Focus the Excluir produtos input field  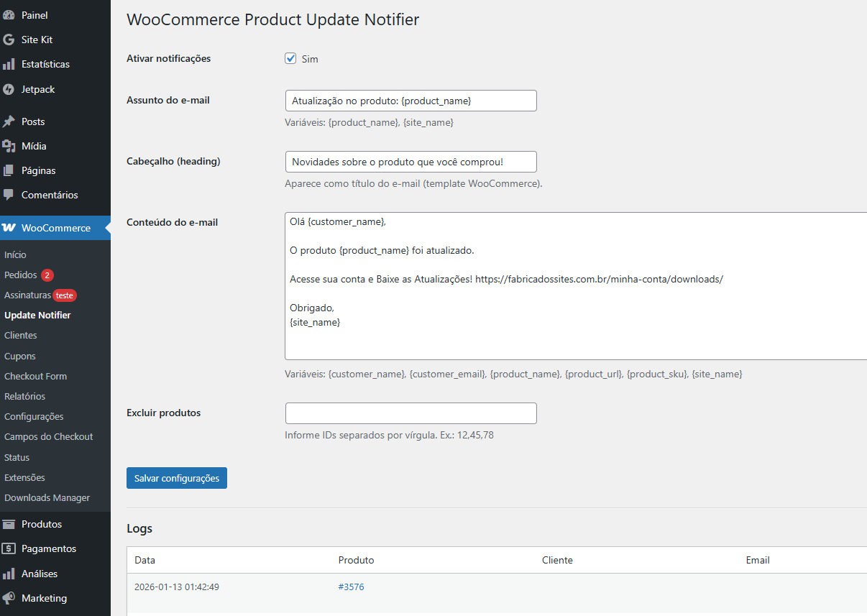(410, 413)
